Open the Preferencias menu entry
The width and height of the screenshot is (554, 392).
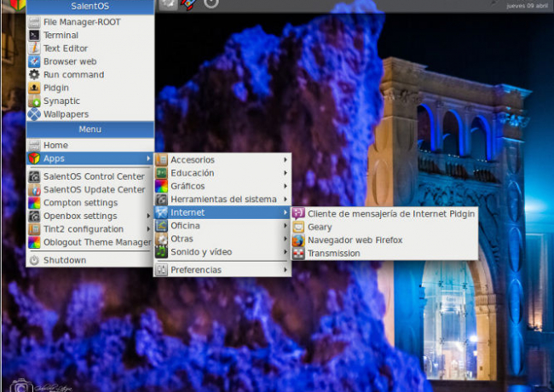tap(196, 270)
